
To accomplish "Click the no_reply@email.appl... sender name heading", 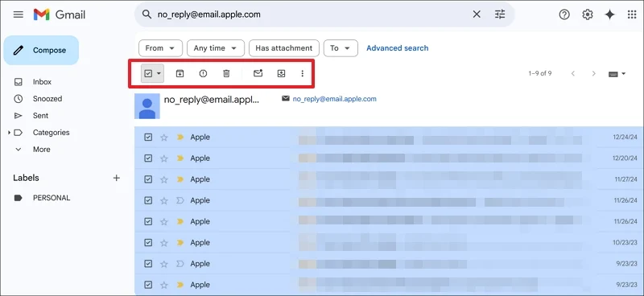I will [212, 100].
